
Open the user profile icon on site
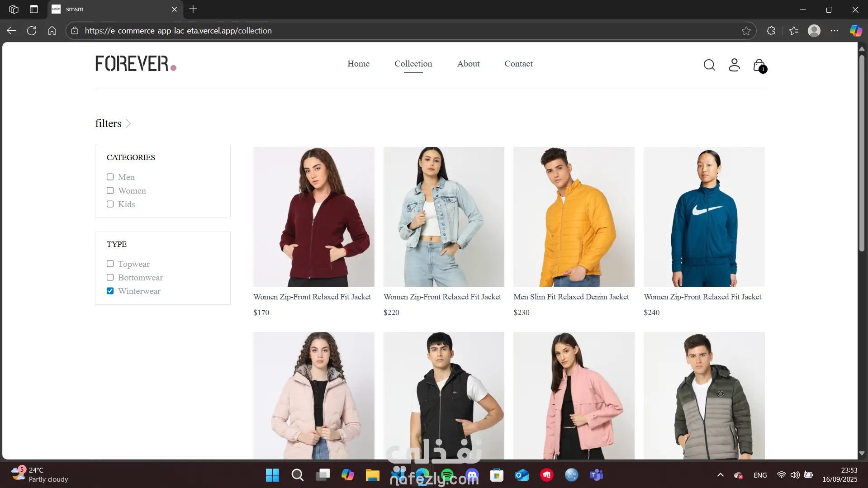coord(734,65)
